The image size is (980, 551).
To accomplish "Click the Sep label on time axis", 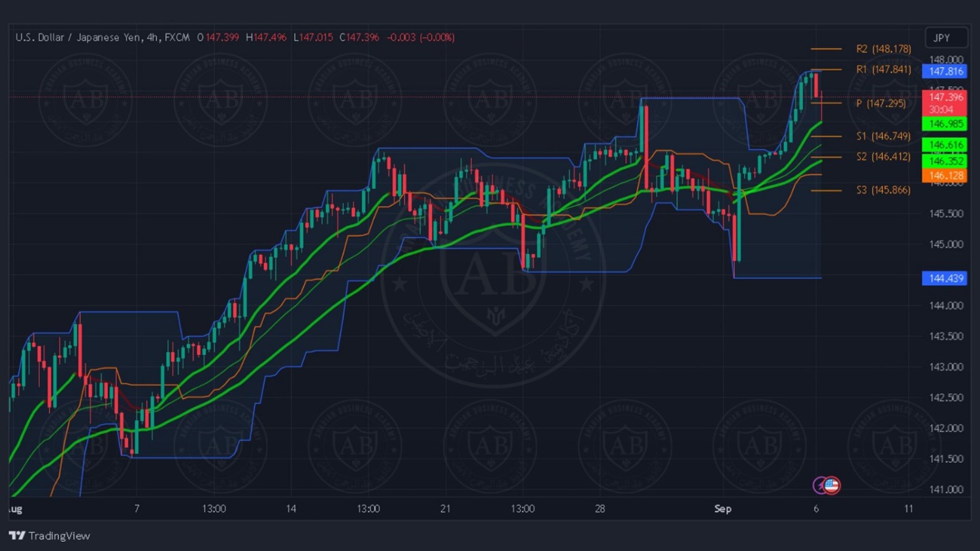I will point(723,509).
